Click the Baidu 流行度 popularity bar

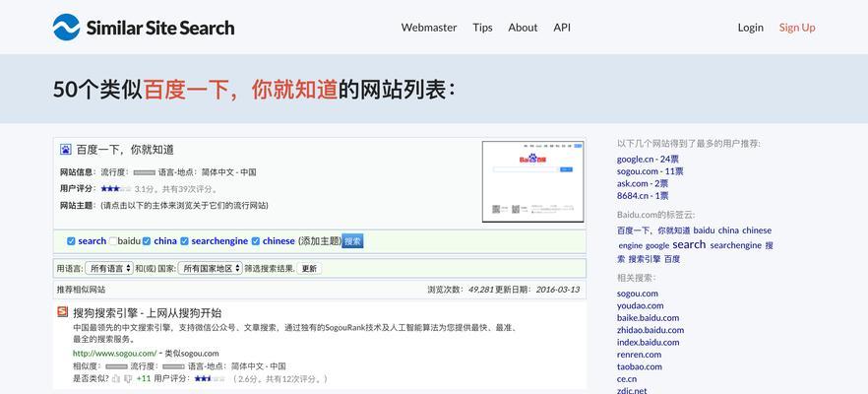pyautogui.click(x=145, y=172)
